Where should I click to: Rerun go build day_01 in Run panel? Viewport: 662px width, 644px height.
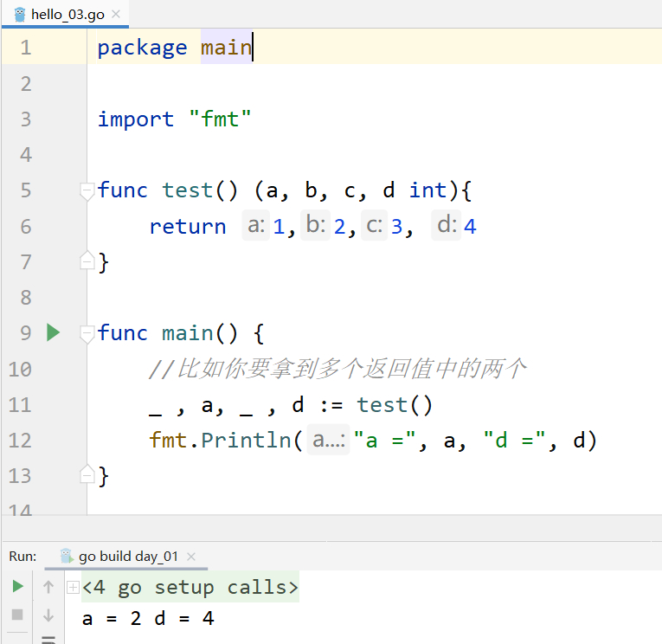pos(17,587)
